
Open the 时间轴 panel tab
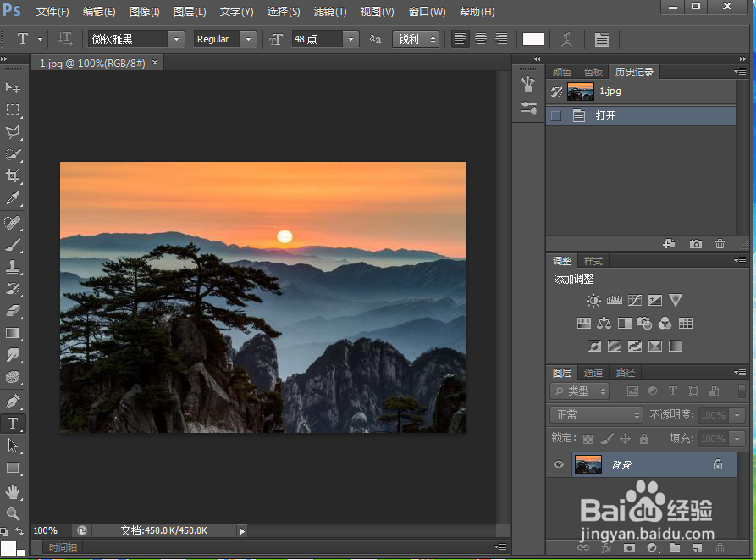63,547
